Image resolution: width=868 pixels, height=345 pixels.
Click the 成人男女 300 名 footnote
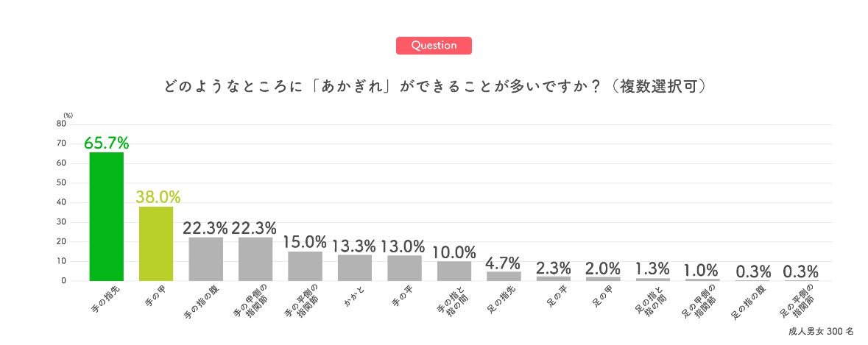pos(819,332)
